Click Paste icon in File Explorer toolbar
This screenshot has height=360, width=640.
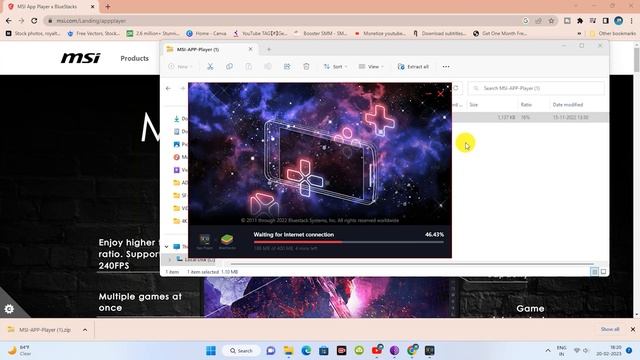click(249, 67)
